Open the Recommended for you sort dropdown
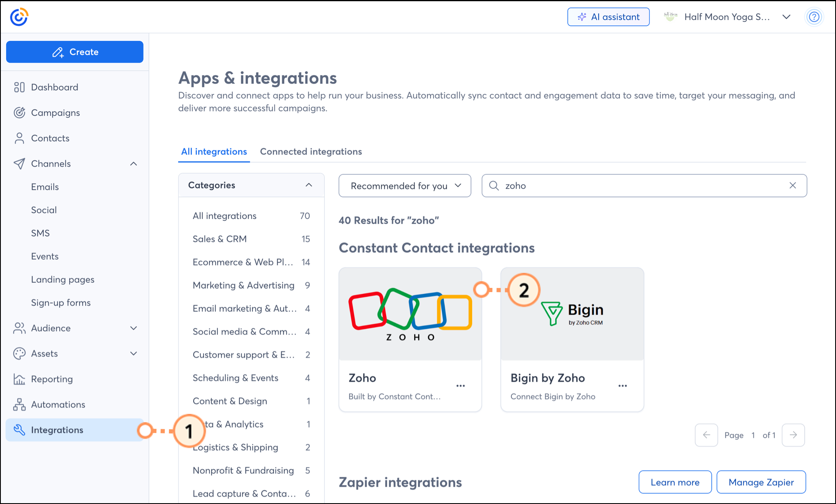 pyautogui.click(x=405, y=186)
